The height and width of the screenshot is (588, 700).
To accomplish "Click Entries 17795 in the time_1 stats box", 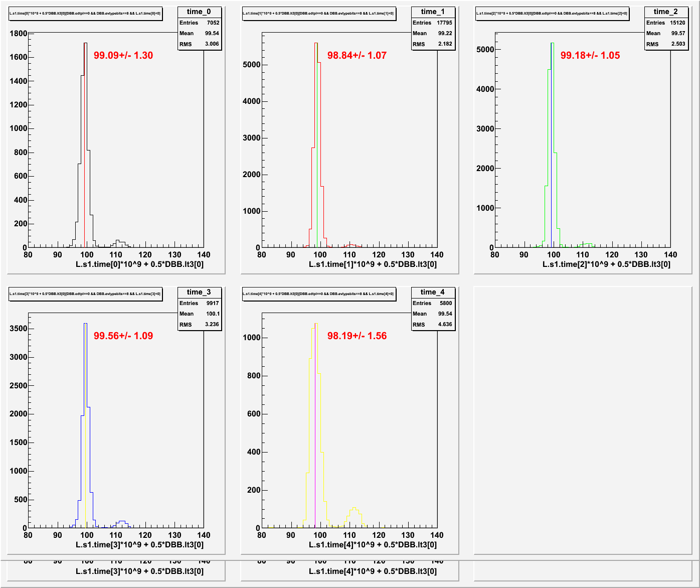I will [433, 23].
